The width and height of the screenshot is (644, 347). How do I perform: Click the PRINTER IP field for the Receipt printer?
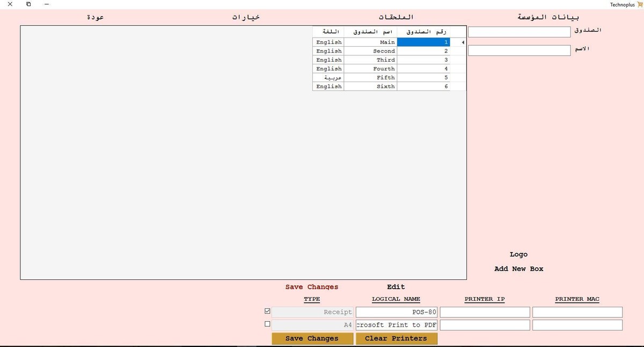click(484, 312)
